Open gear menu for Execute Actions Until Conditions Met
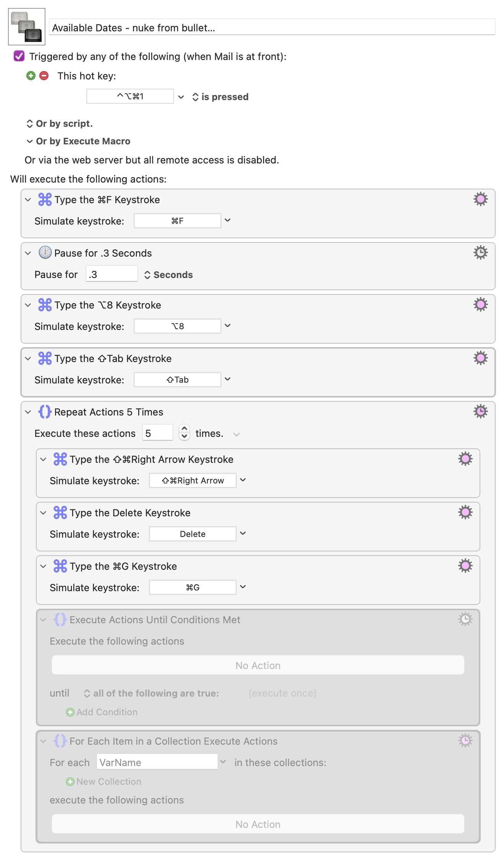 pyautogui.click(x=465, y=619)
